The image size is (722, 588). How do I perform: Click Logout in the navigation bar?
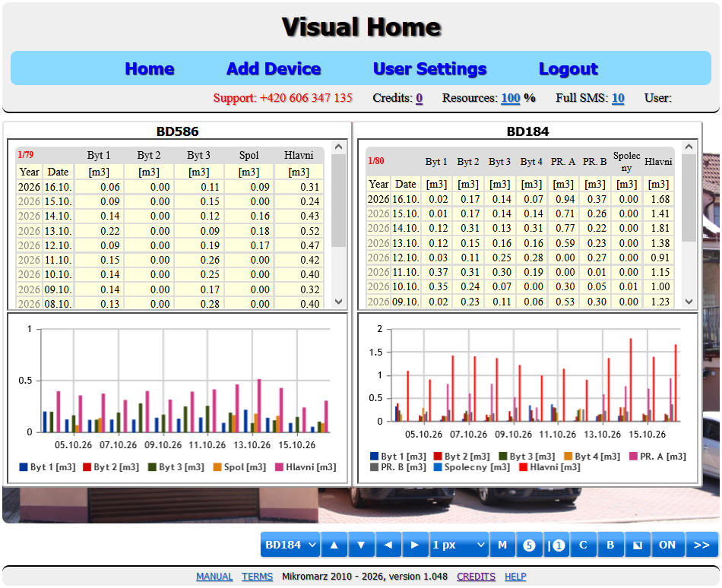[568, 68]
